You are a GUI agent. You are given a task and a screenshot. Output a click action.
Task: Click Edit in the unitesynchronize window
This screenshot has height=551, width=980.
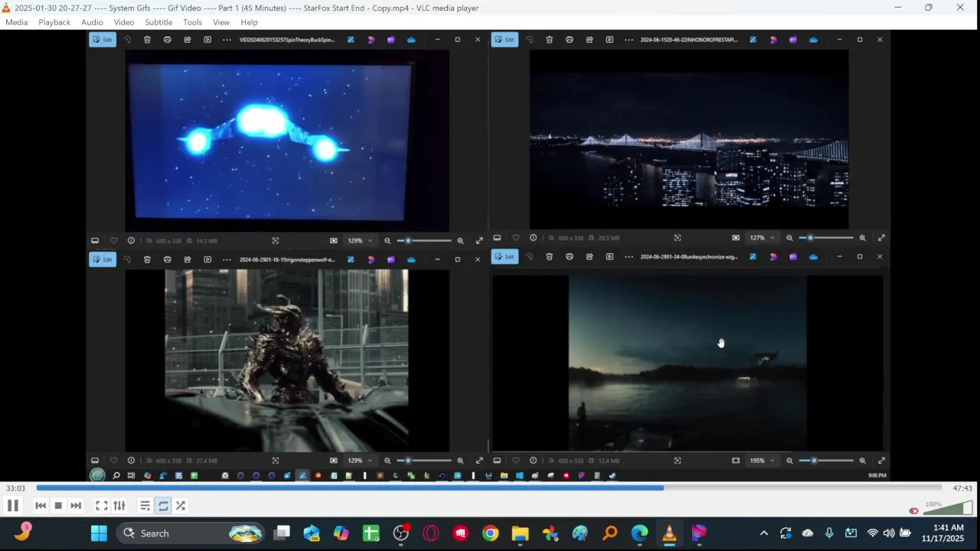(505, 256)
